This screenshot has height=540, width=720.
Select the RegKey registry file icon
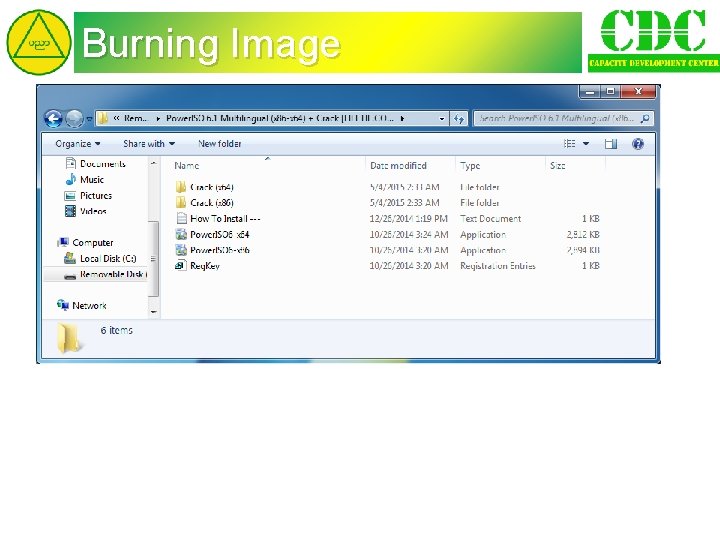181,265
